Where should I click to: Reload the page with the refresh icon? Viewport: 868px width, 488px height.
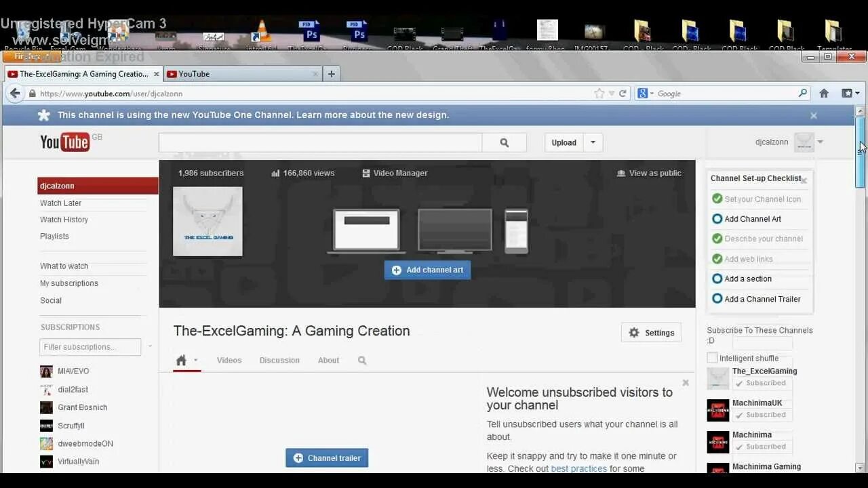(623, 94)
